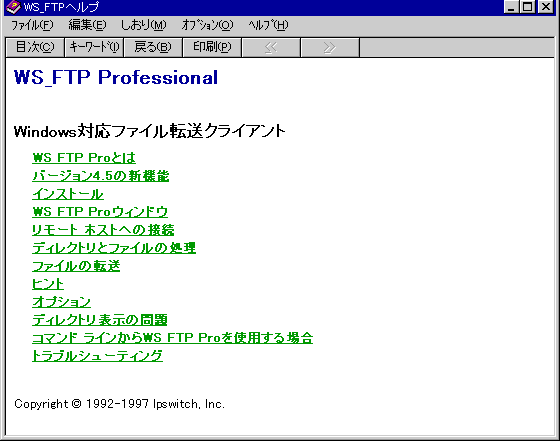Open the ヒント tips link
Image resolution: width=560 pixels, height=441 pixels.
[48, 284]
